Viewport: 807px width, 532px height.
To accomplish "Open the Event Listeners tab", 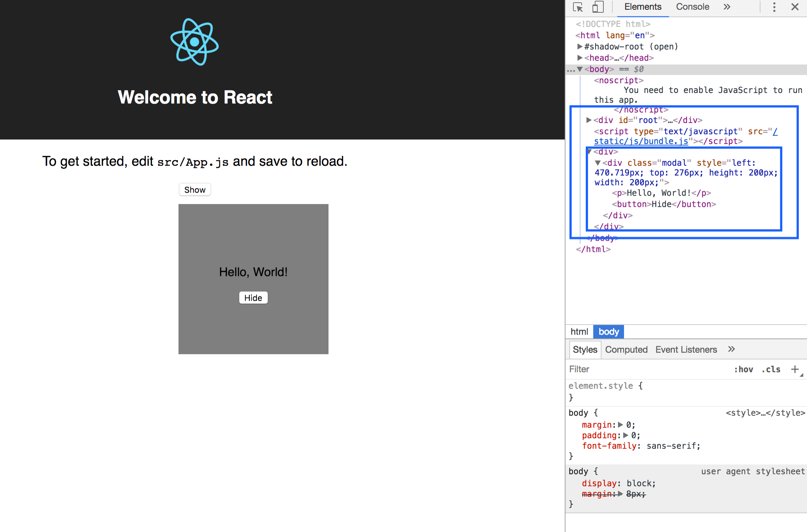I will (686, 349).
